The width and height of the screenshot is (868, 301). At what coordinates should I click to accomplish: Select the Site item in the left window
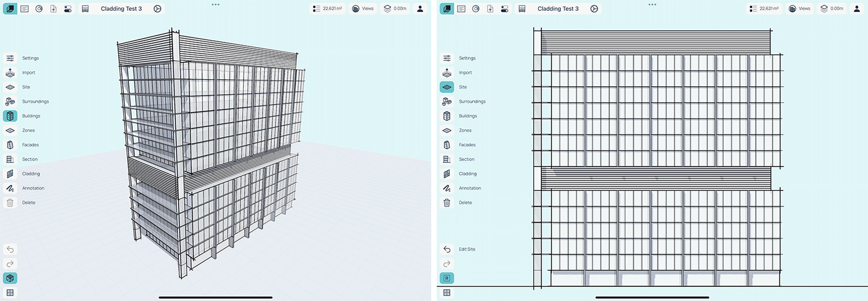click(x=10, y=87)
